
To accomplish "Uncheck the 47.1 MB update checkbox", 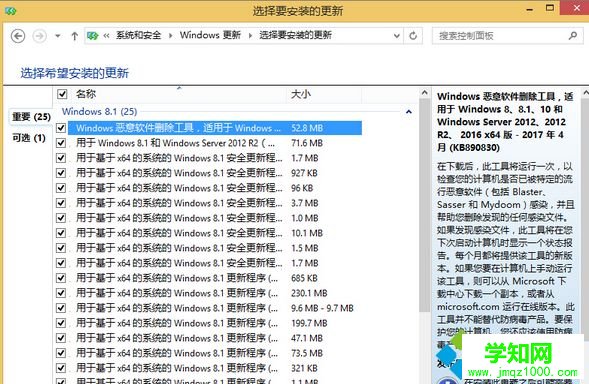I will point(61,339).
